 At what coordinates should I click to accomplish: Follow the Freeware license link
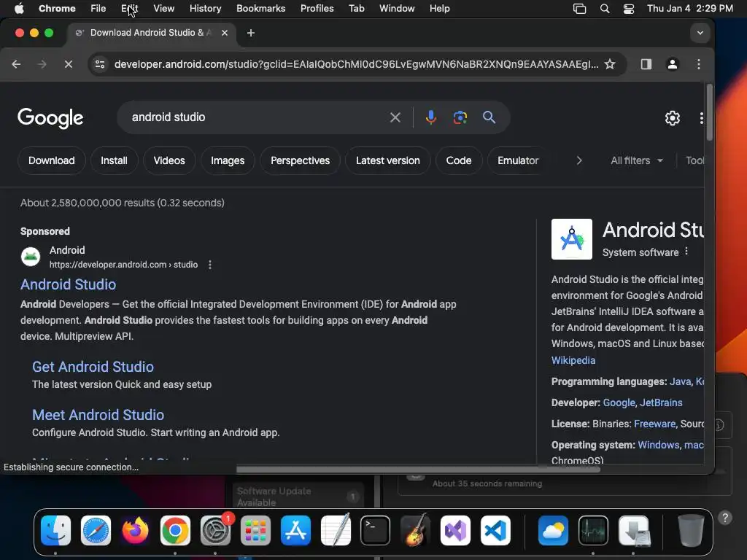[x=654, y=424]
